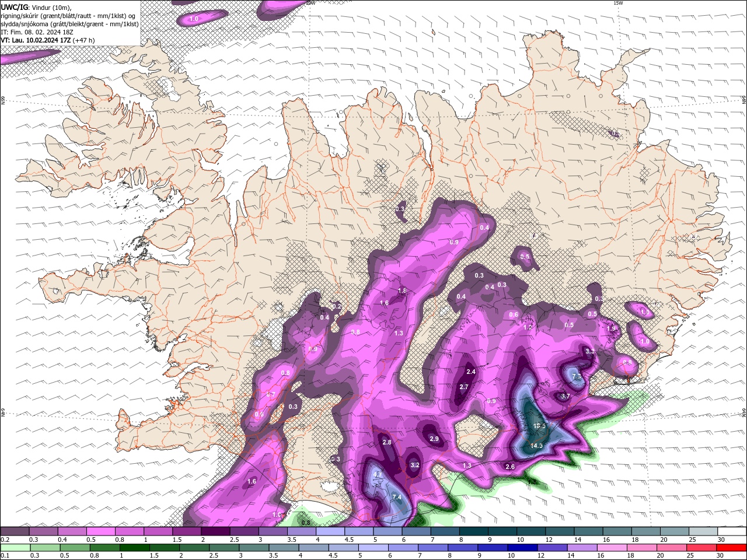Select the white swatch ending the upper legend
This screenshot has height=560, width=747.
click(x=732, y=531)
